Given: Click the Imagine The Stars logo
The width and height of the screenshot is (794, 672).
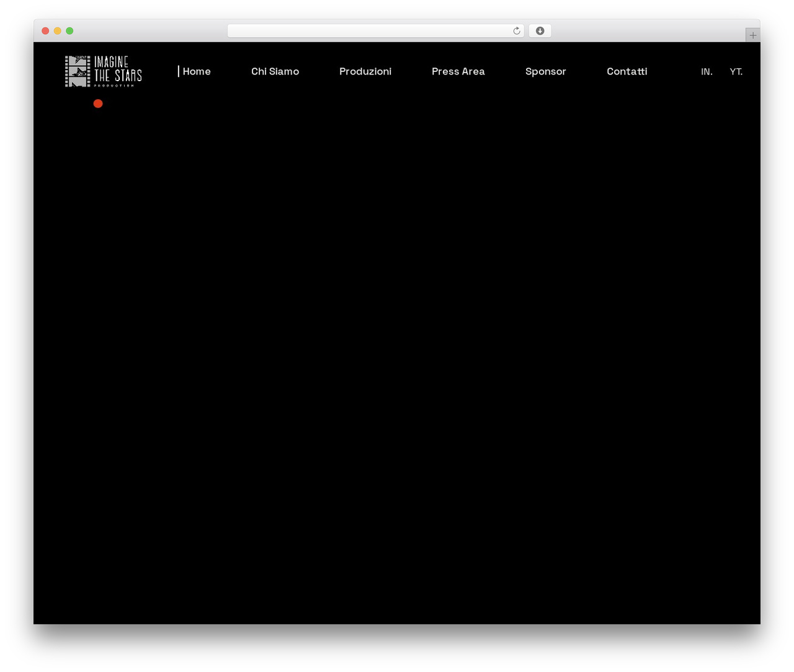Looking at the screenshot, I should tap(104, 71).
